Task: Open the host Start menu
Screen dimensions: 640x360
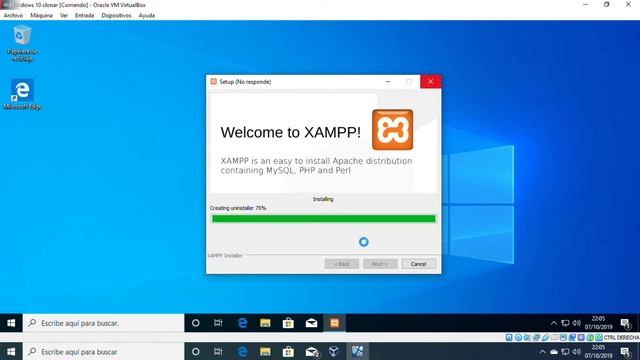Action: tap(11, 351)
